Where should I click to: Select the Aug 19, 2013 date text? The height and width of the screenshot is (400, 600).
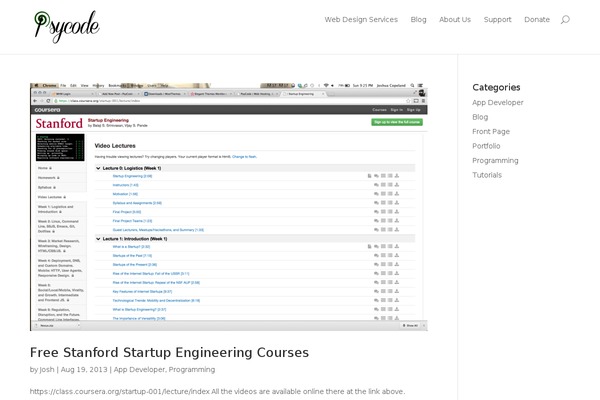click(84, 369)
